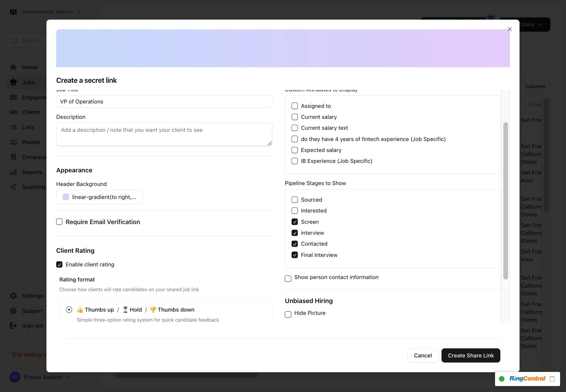
Task: Open the Header Background gradient picker
Action: point(99,197)
